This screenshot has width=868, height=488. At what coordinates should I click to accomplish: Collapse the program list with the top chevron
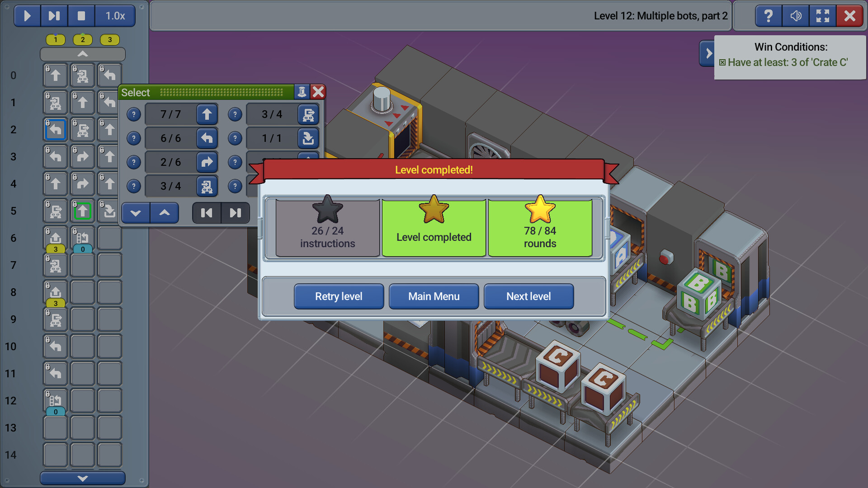point(82,54)
